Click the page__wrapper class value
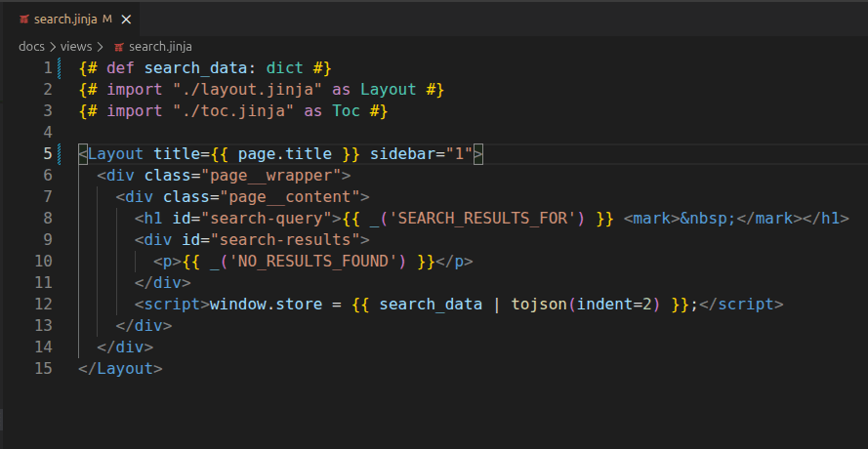Viewport: 868px width, 449px height. (270, 176)
